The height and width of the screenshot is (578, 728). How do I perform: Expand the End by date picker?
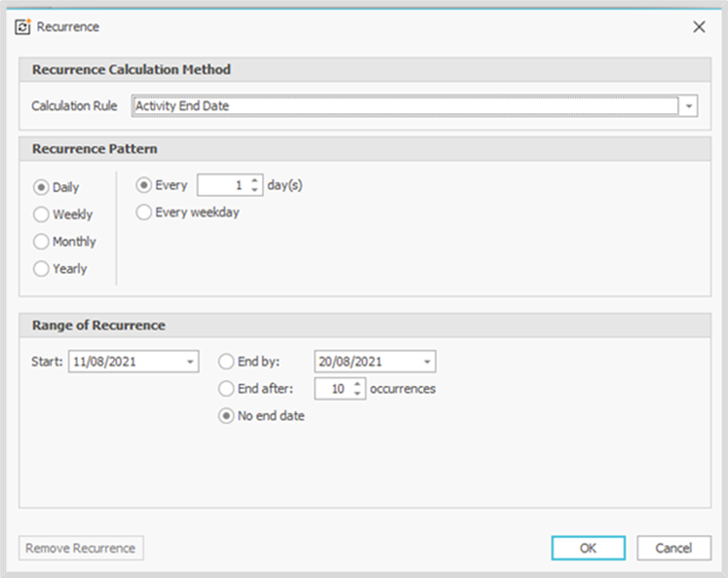426,362
